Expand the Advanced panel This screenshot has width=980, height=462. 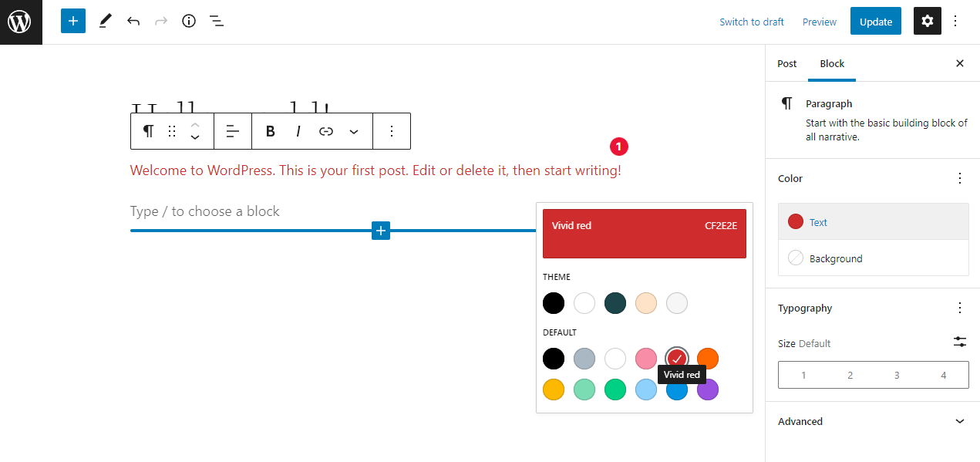pyautogui.click(x=873, y=421)
